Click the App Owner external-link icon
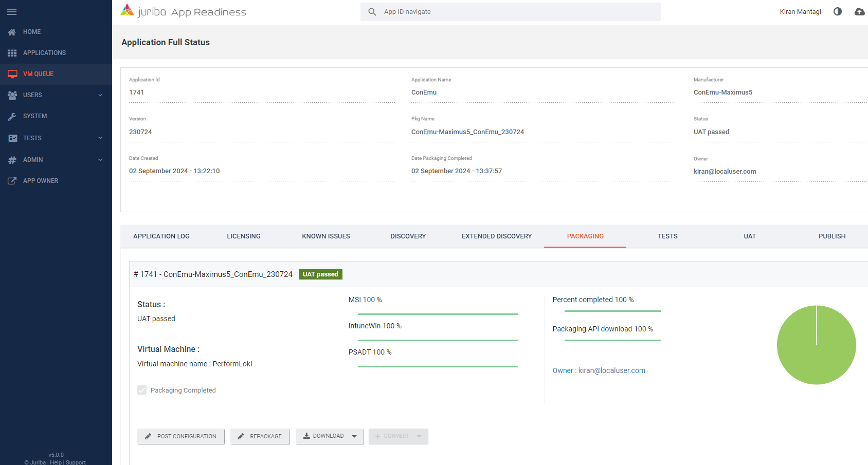 point(12,181)
